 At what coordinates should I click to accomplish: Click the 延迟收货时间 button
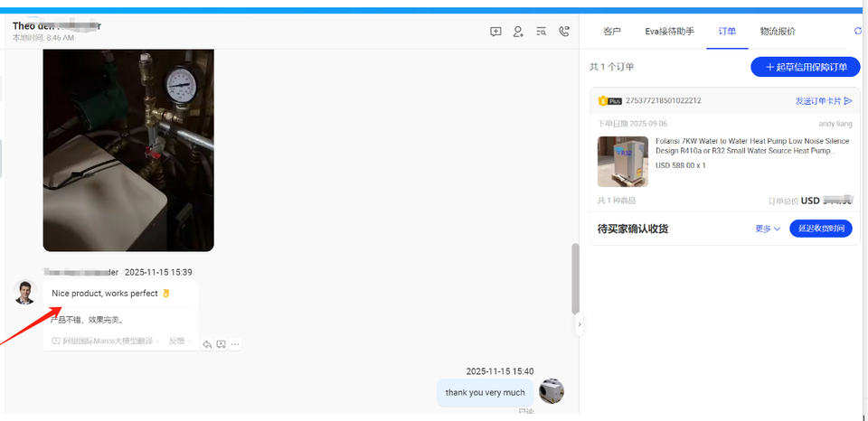click(x=821, y=229)
